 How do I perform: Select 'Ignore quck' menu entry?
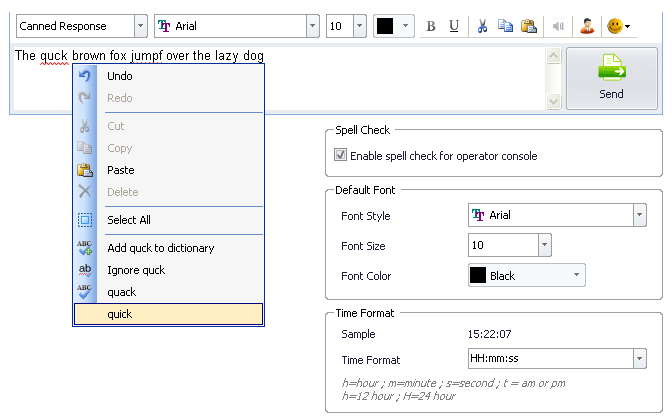point(168,270)
